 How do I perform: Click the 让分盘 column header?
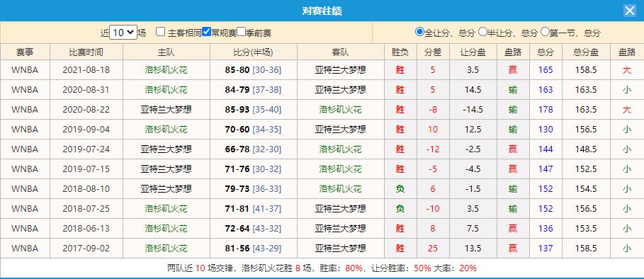click(473, 52)
